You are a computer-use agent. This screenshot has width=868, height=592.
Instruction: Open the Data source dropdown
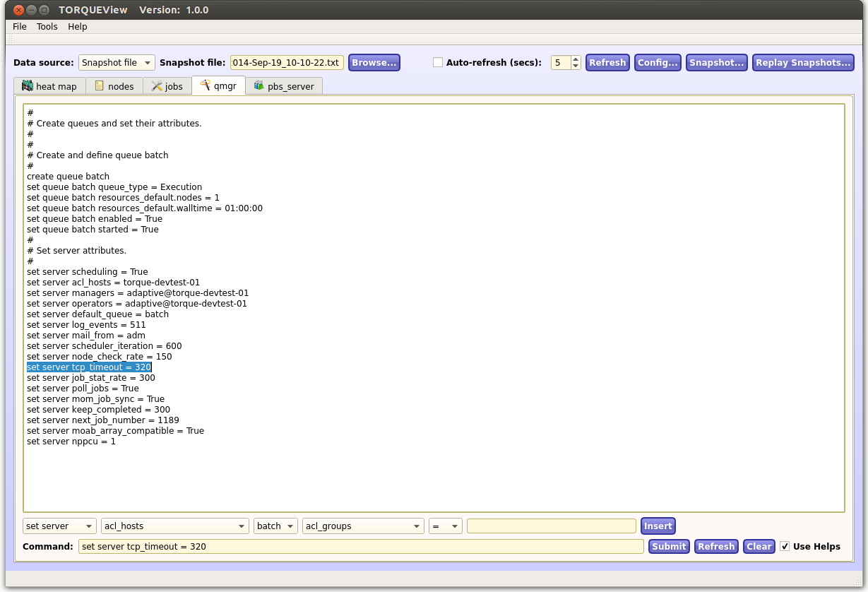[117, 63]
